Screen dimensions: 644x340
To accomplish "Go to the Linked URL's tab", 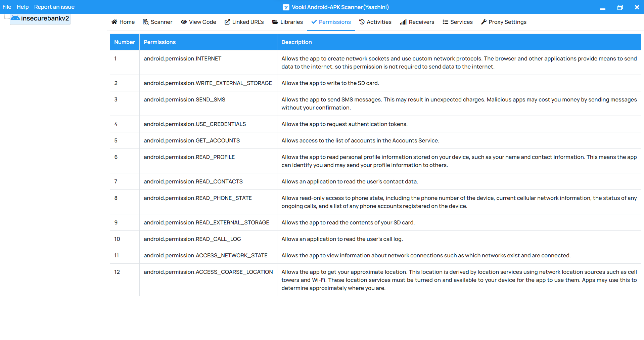I will pos(244,22).
